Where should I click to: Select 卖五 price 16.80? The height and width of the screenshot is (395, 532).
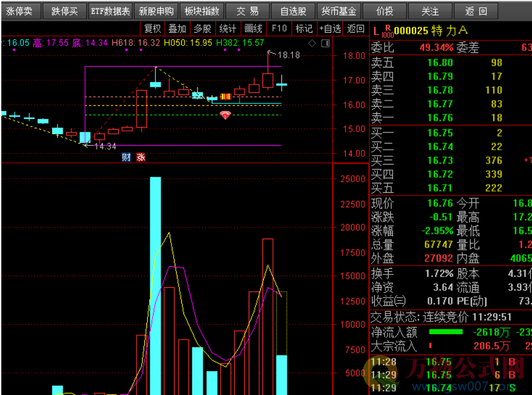point(440,63)
